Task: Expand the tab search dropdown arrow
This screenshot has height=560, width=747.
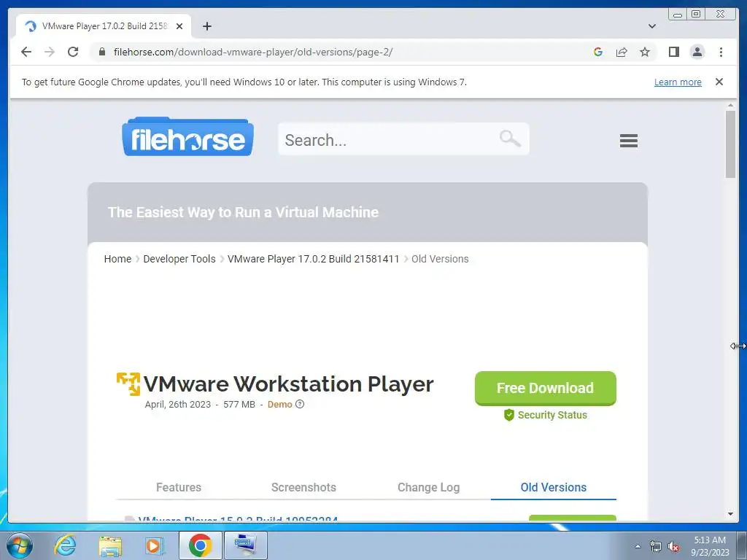Action: pos(652,26)
